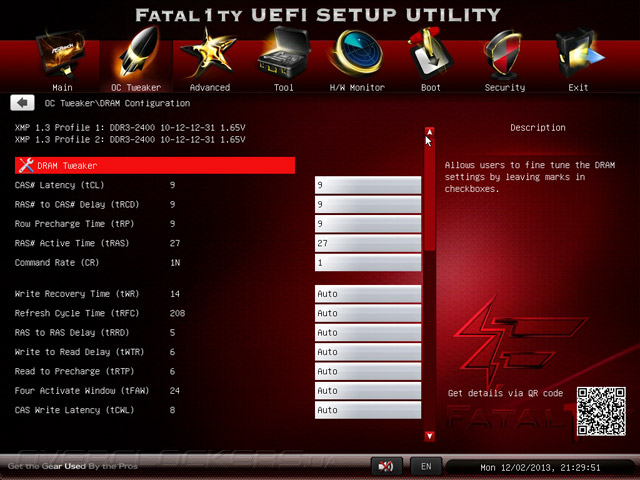Switch language with the EN button
This screenshot has width=640, height=480.
point(426,466)
